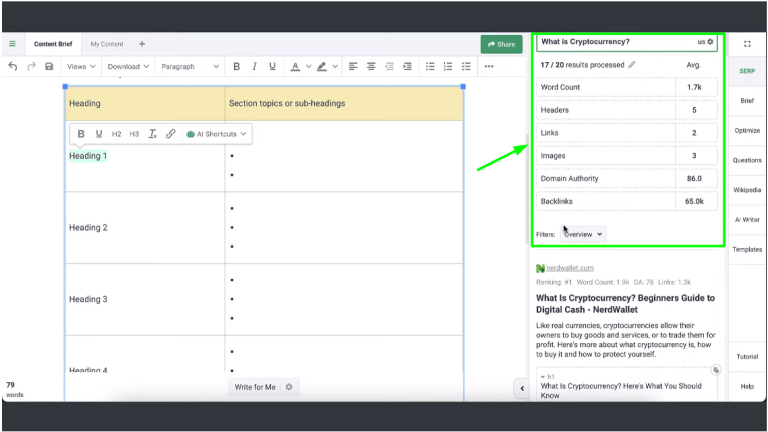Insert bulleted list
Viewport: 768px width, 432px height.
pos(430,66)
